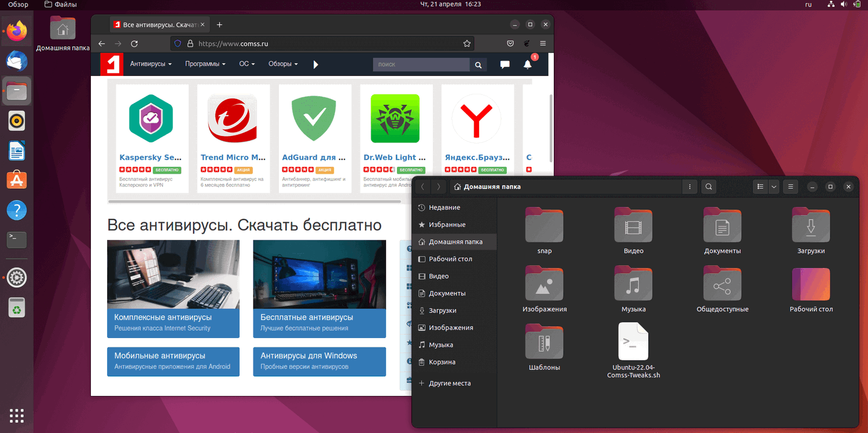Open the tracking protection shield in the address bar
This screenshot has width=868, height=433.
[x=178, y=43]
